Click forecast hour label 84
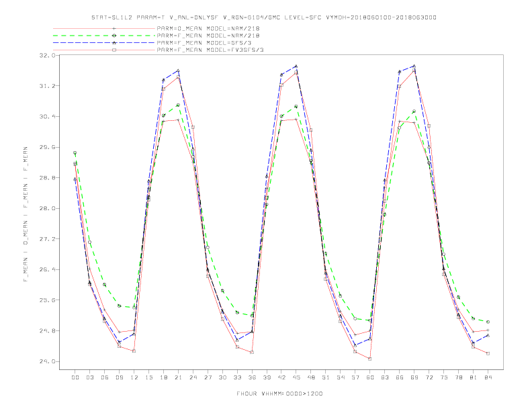This screenshot has height=411, width=532. pos(488,377)
